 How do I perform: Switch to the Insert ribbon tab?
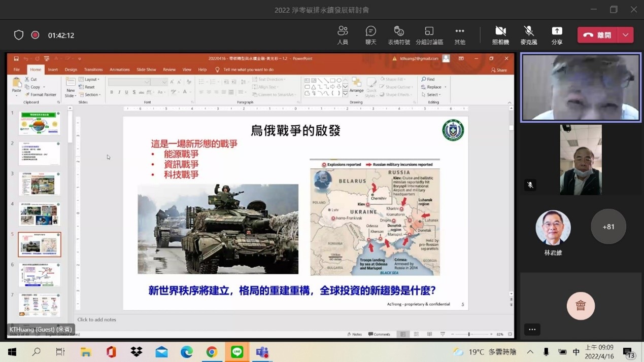tap(53, 69)
